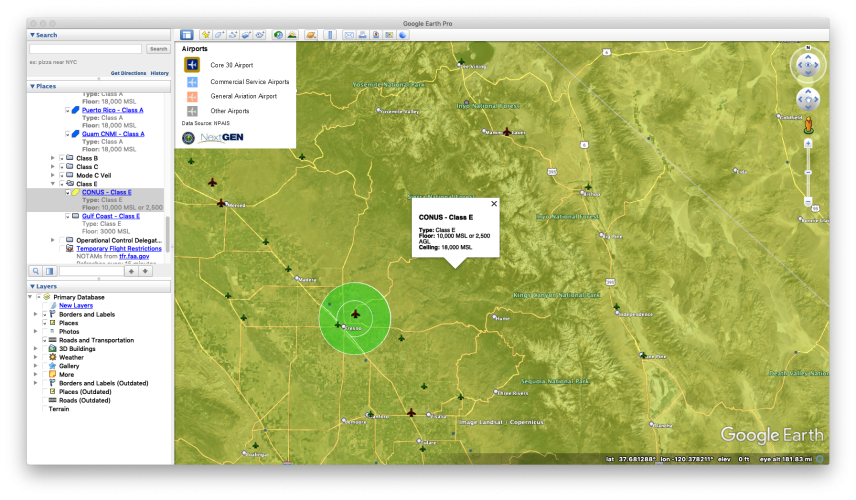The image size is (856, 500).
Task: Open the search History link
Action: click(x=159, y=73)
